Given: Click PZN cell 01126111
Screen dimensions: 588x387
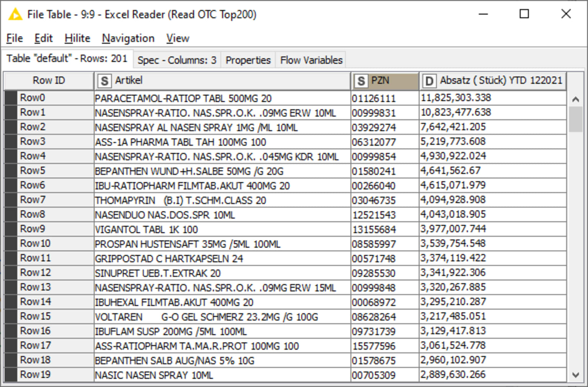Looking at the screenshot, I should [x=385, y=98].
